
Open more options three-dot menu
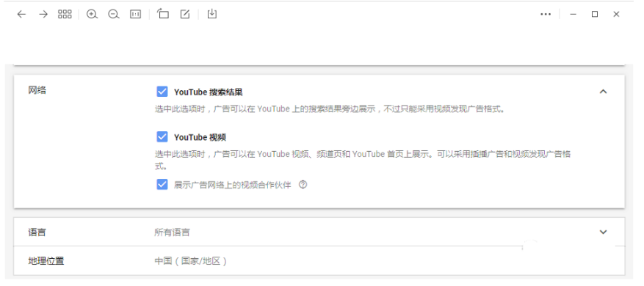[x=546, y=15]
